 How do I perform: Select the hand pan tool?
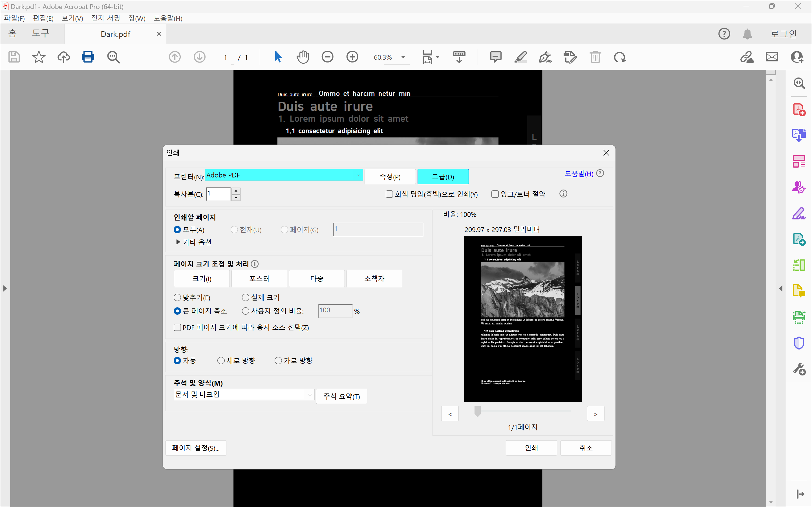303,57
